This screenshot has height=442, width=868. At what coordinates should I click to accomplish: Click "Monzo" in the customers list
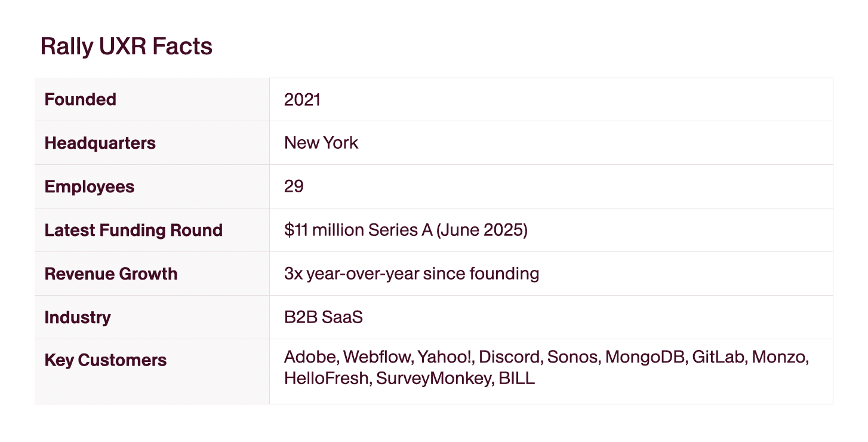click(x=779, y=357)
